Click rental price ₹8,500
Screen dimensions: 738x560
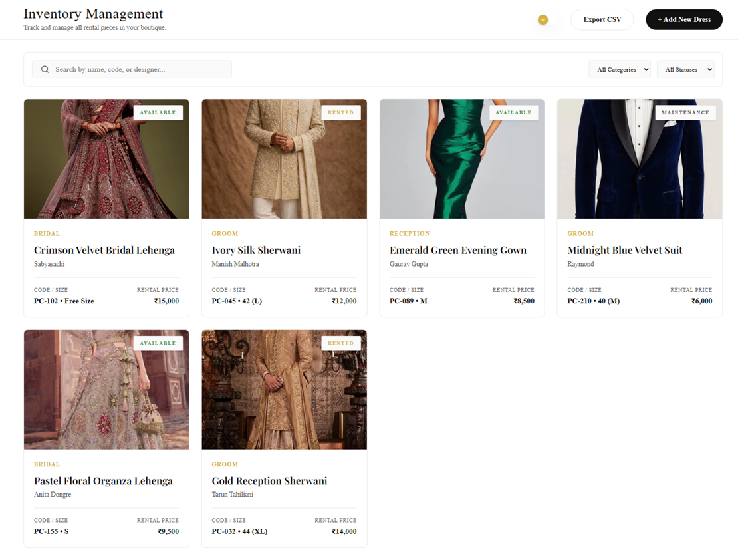click(524, 301)
